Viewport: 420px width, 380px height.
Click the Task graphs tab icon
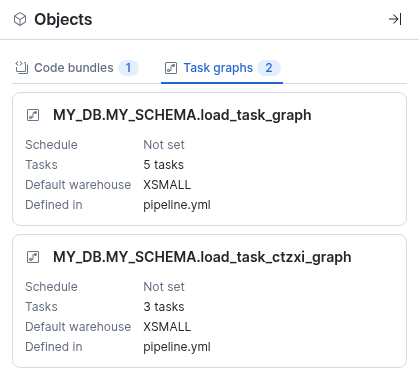coord(171,68)
